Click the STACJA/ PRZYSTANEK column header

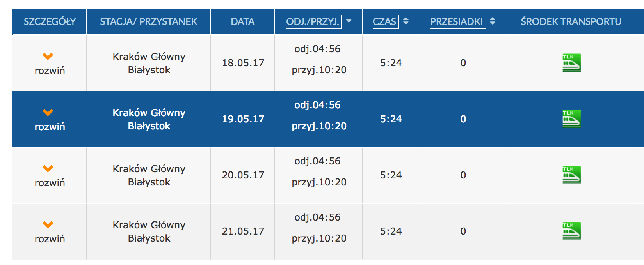[x=148, y=21]
